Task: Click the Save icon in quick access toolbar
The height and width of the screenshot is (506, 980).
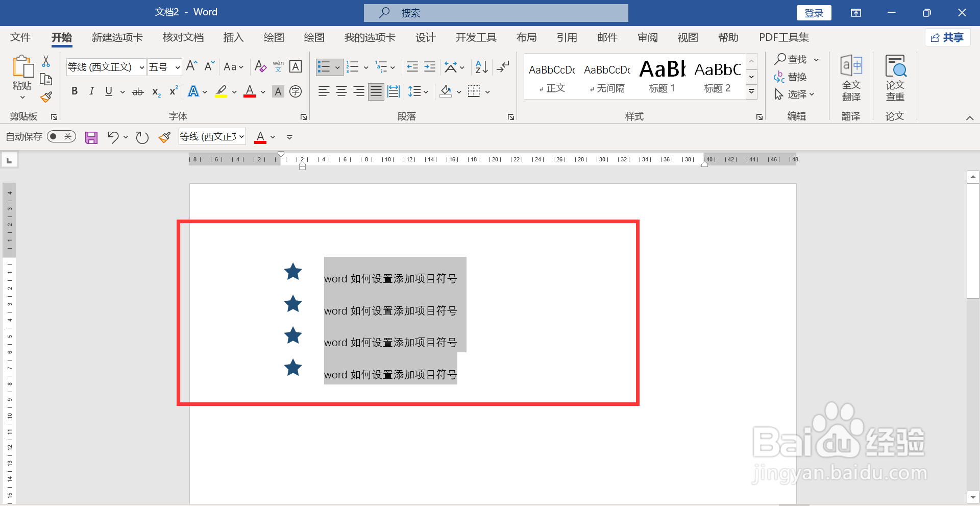Action: pyautogui.click(x=91, y=137)
